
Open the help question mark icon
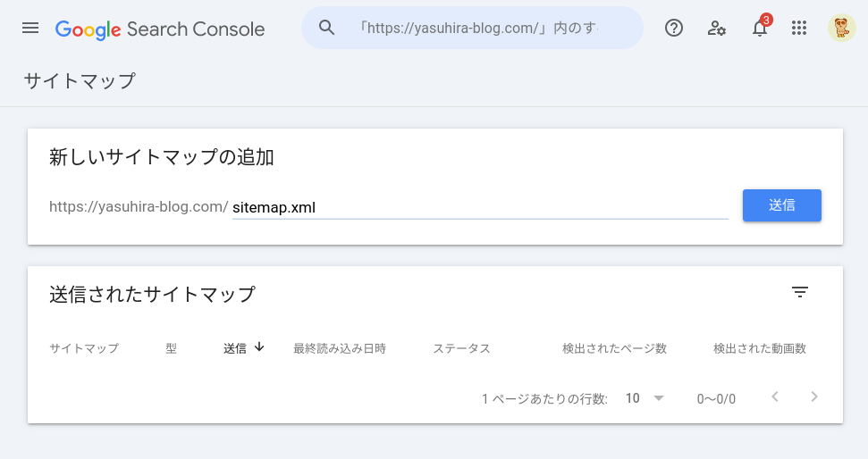pyautogui.click(x=674, y=28)
